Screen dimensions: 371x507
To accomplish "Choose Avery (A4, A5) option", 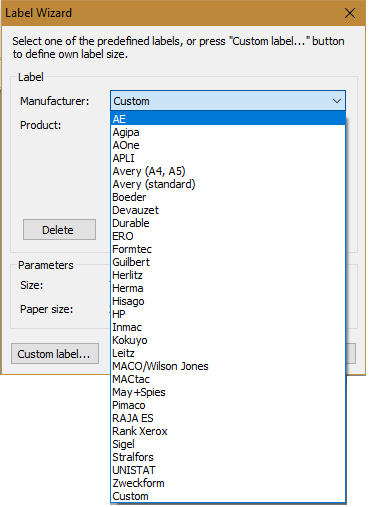I will click(x=228, y=171).
